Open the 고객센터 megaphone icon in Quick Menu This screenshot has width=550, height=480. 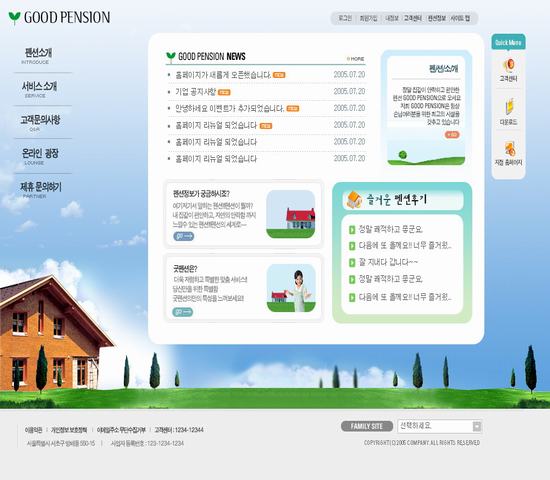pyautogui.click(x=509, y=65)
